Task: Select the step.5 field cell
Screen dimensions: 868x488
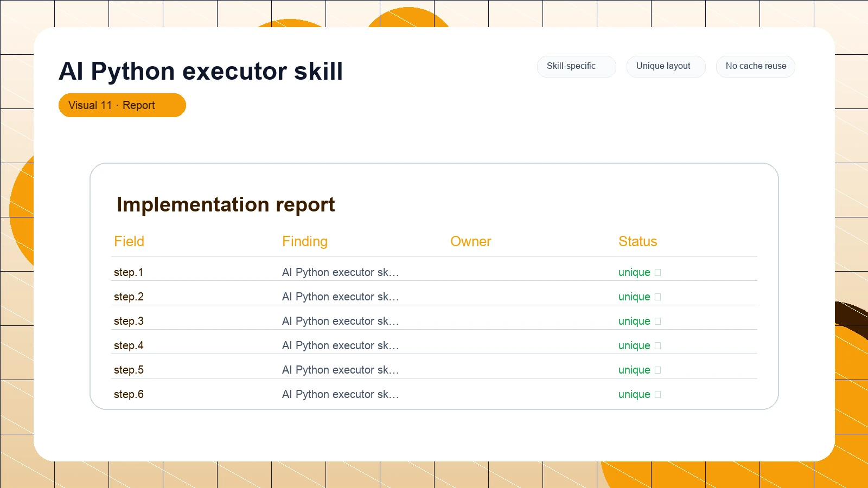Action: [x=129, y=370]
